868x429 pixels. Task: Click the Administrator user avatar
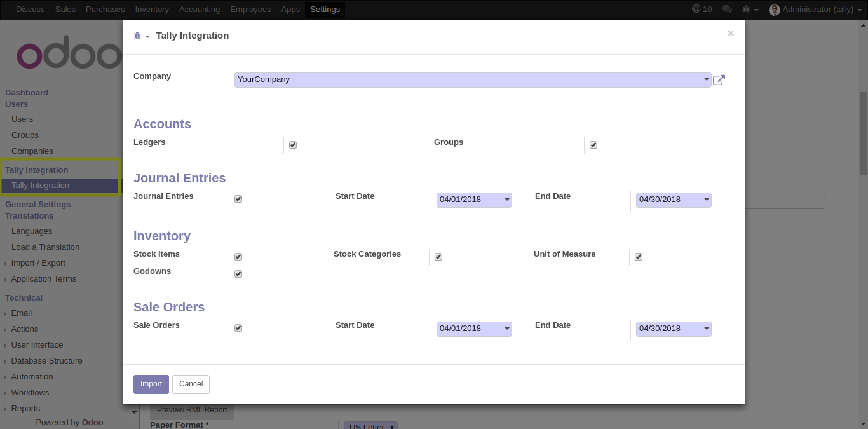click(774, 10)
